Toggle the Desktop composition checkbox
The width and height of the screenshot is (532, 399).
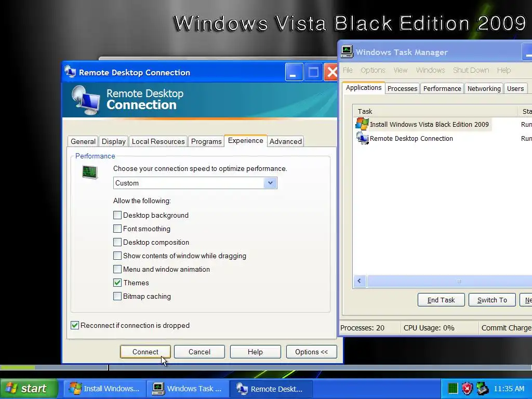pos(117,242)
